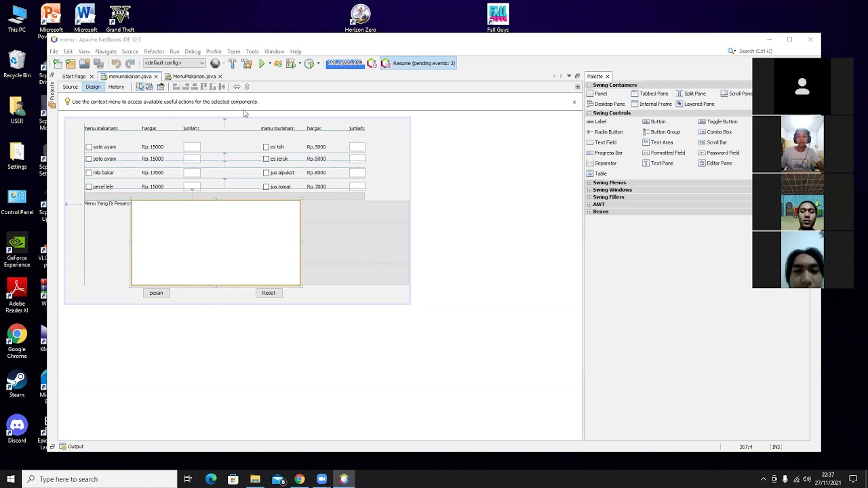Select the Text Field component in Palette
This screenshot has width=868, height=488.
coord(601,142)
